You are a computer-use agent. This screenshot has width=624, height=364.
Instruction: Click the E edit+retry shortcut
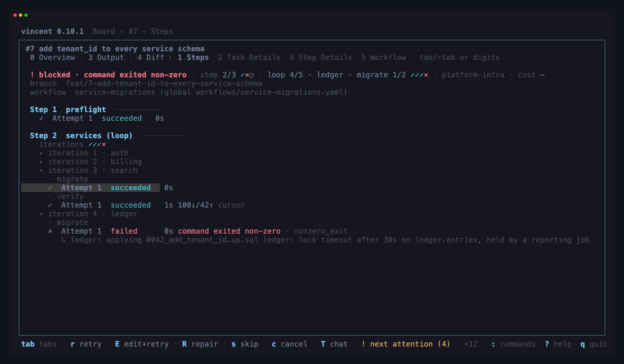(x=142, y=344)
